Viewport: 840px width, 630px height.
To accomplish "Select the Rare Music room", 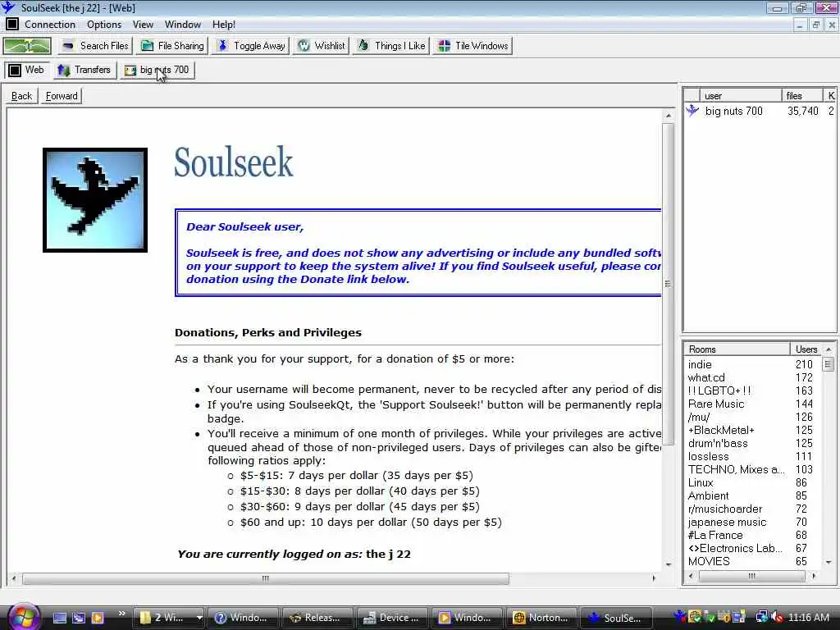I will pyautogui.click(x=753, y=404).
